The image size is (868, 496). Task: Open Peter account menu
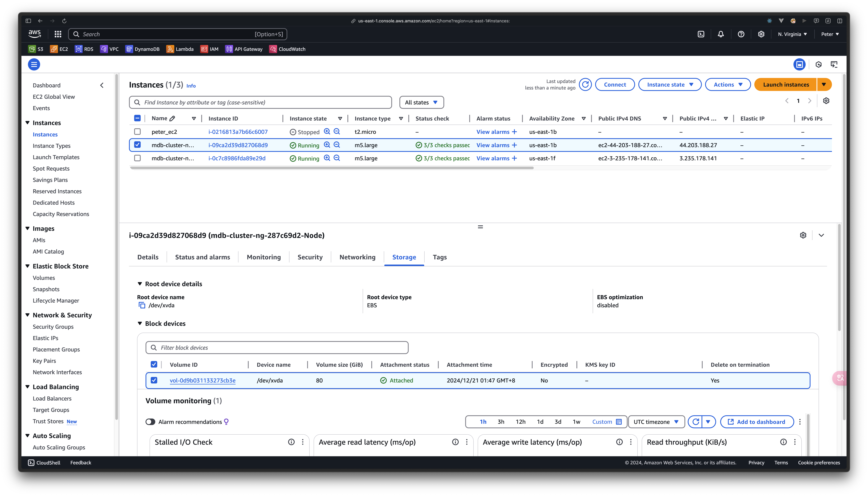click(x=830, y=34)
